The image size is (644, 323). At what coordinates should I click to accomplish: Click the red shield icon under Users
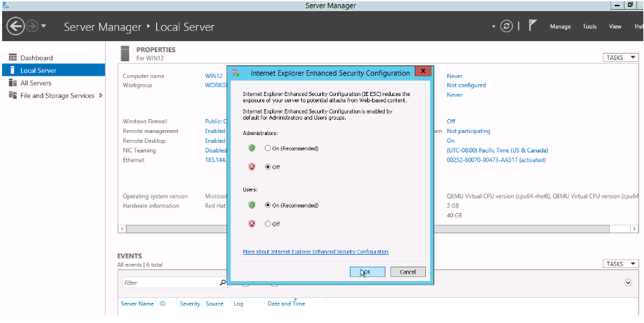[252, 223]
